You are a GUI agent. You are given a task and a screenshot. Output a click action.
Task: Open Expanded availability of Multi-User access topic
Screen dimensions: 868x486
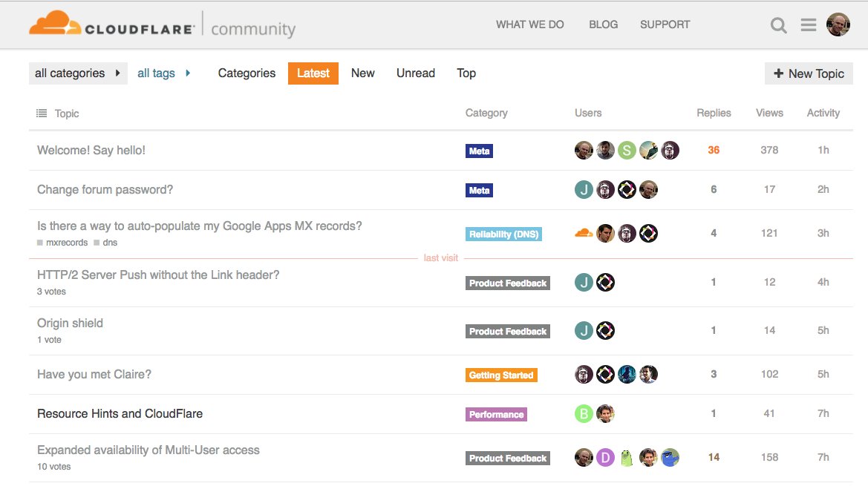pos(149,450)
